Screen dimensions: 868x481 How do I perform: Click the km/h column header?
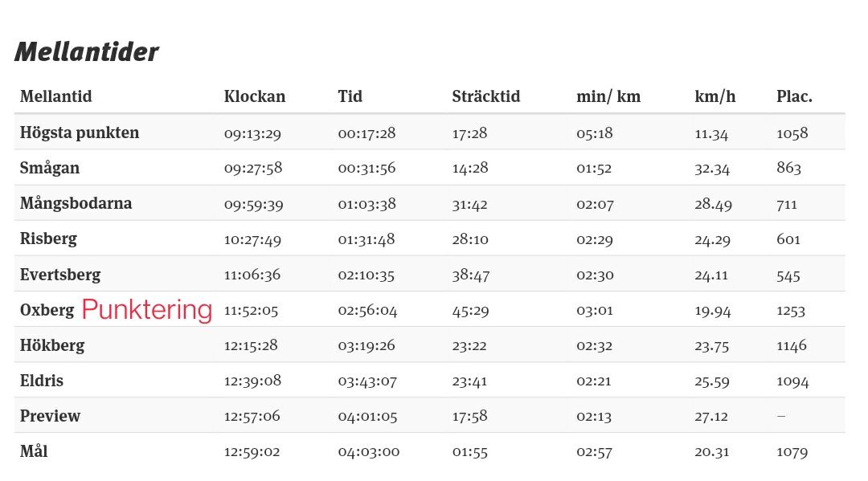[x=715, y=96]
